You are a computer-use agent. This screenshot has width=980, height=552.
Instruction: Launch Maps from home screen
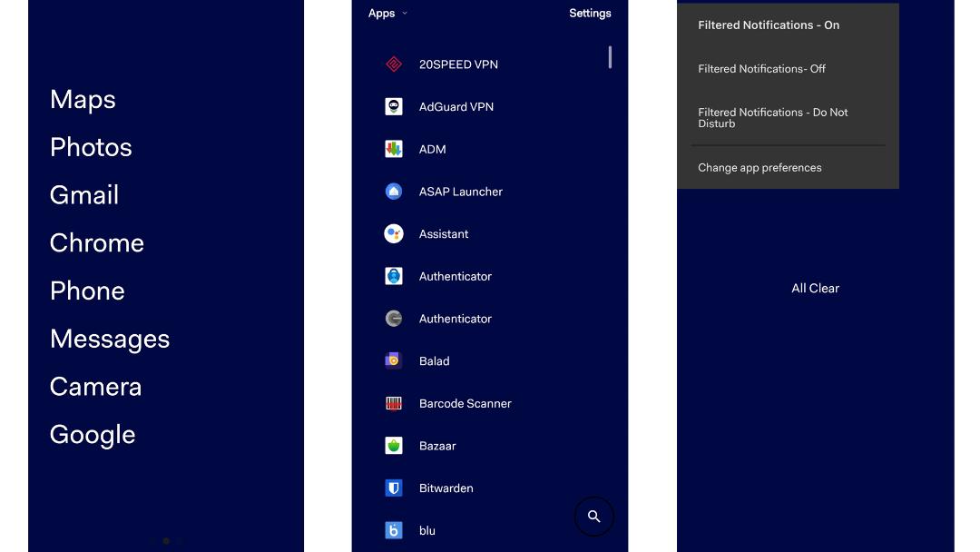[83, 99]
